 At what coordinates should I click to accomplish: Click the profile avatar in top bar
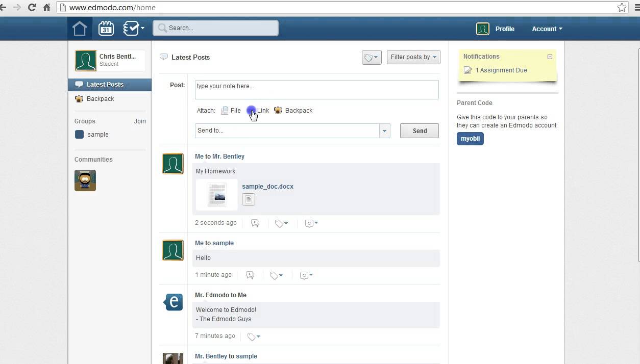tap(483, 29)
